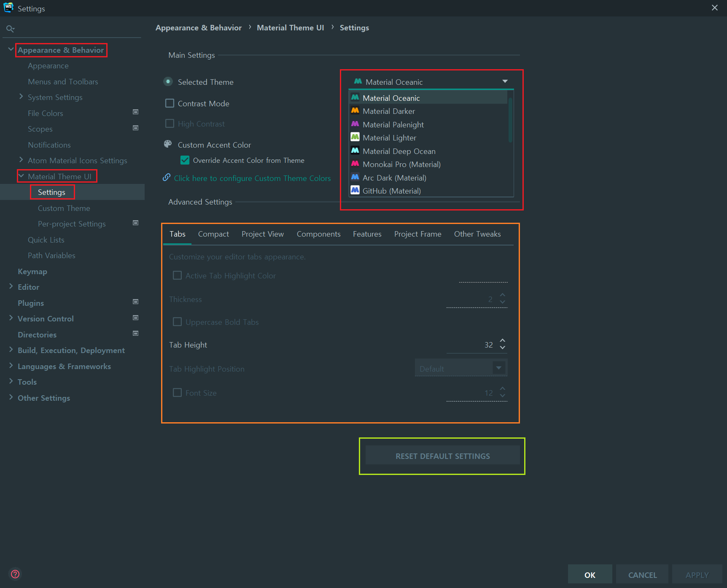
Task: Click the palette icon beside Custom Accent Color
Action: point(168,144)
